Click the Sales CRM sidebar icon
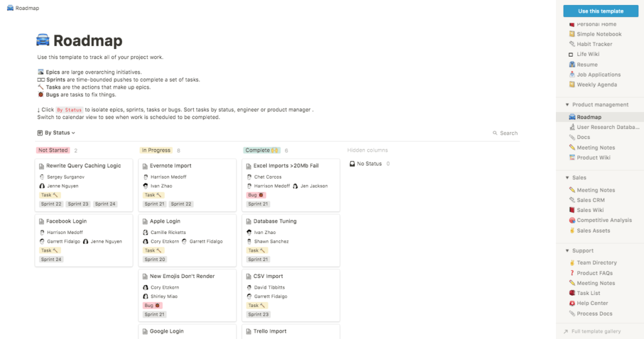Image resolution: width=644 pixels, height=339 pixels. pos(572,200)
